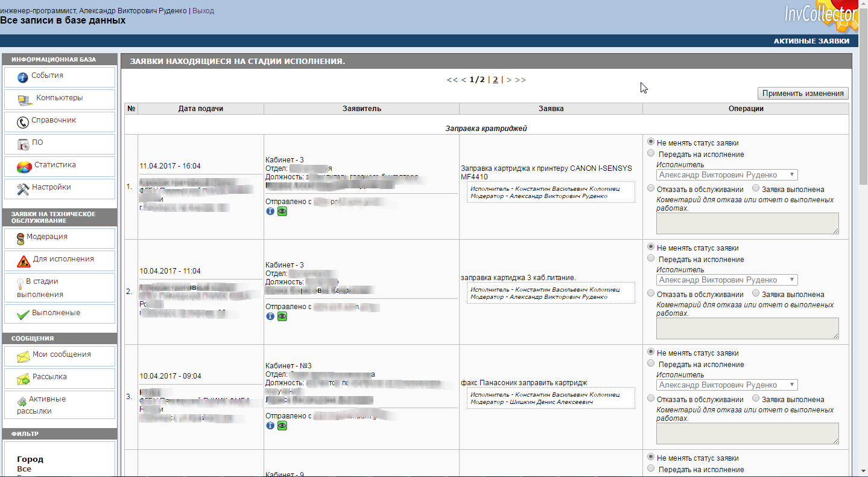The image size is (868, 477).
Task: Open Мои сообщения envelope icon
Action: click(x=24, y=356)
